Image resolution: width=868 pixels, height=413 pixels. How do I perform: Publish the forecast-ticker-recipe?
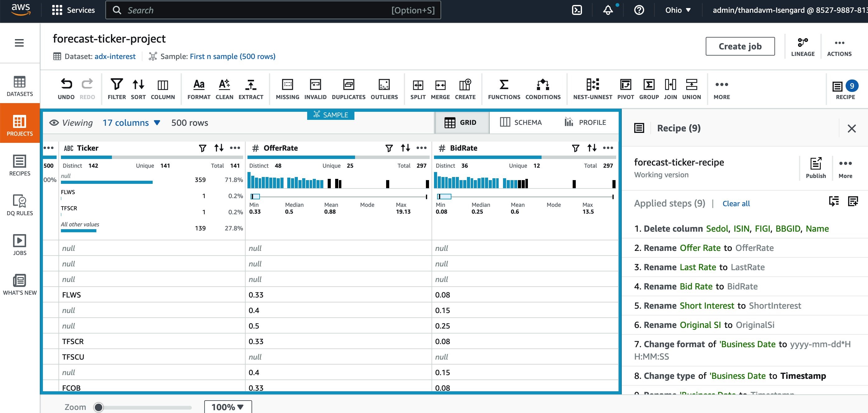coord(815,168)
